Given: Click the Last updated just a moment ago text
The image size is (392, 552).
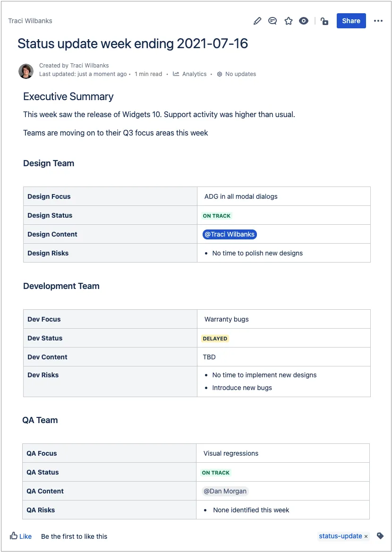Looking at the screenshot, I should point(83,74).
